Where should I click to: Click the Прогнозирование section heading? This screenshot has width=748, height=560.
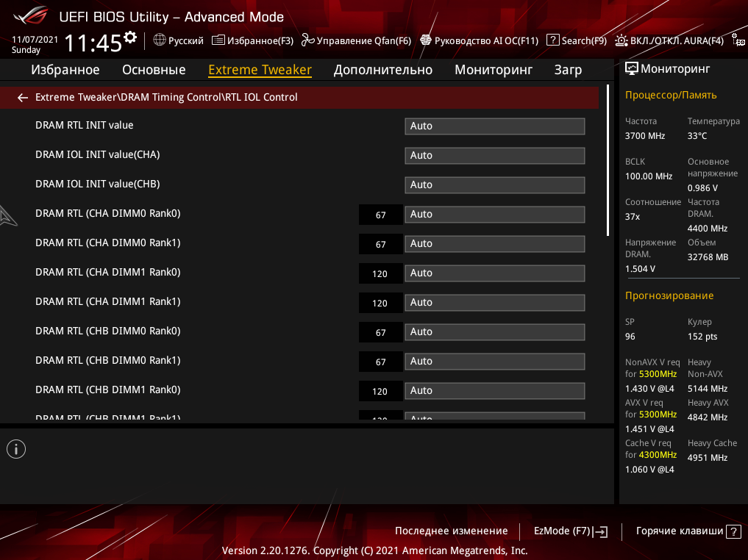pyautogui.click(x=669, y=295)
